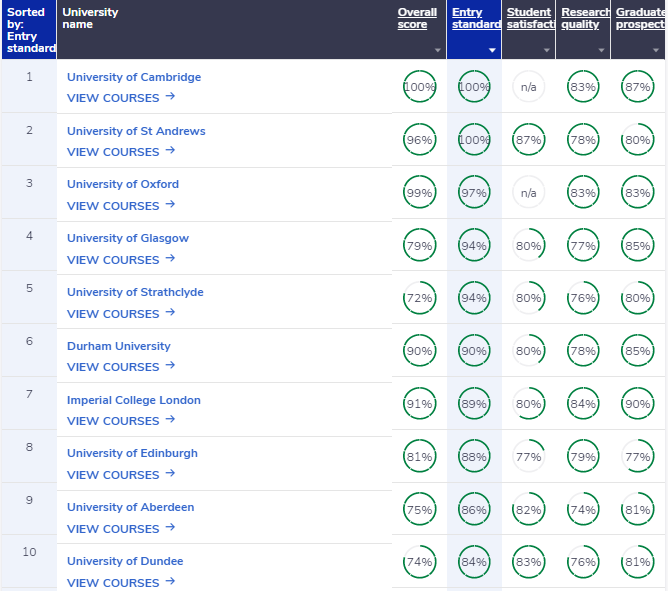Click dropdown arrow under Graduate prospects
The image size is (668, 591).
[x=656, y=50]
